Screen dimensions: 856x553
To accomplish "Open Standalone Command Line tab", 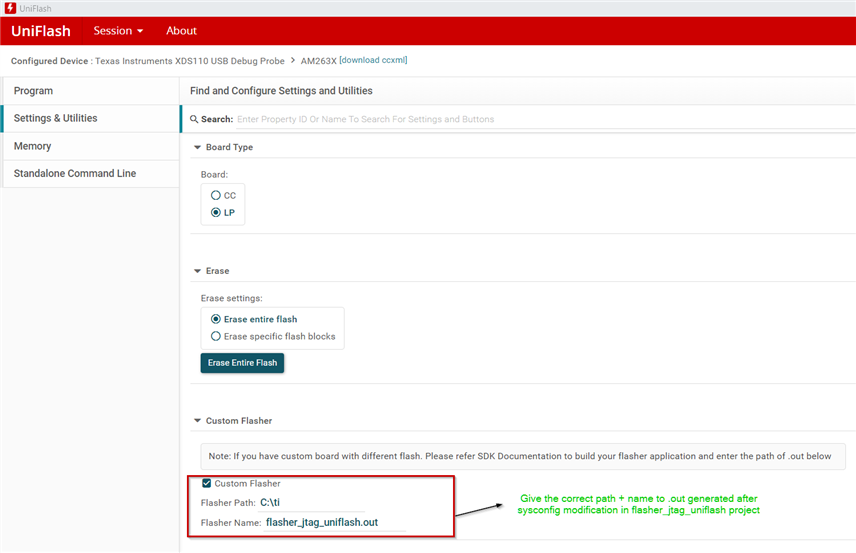I will point(91,174).
